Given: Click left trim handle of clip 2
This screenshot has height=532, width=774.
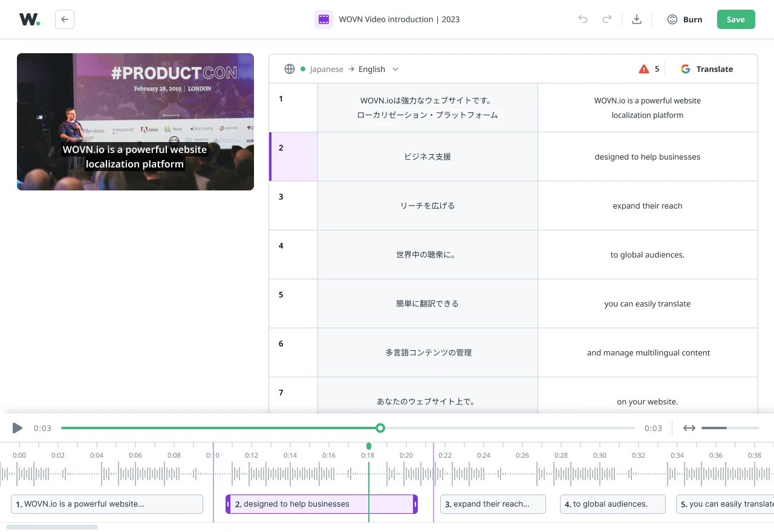Looking at the screenshot, I should (229, 504).
